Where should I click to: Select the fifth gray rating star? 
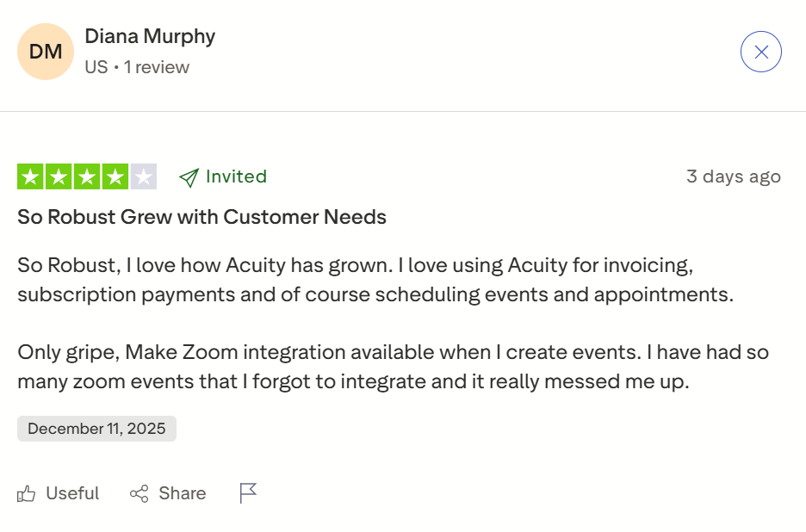141,176
